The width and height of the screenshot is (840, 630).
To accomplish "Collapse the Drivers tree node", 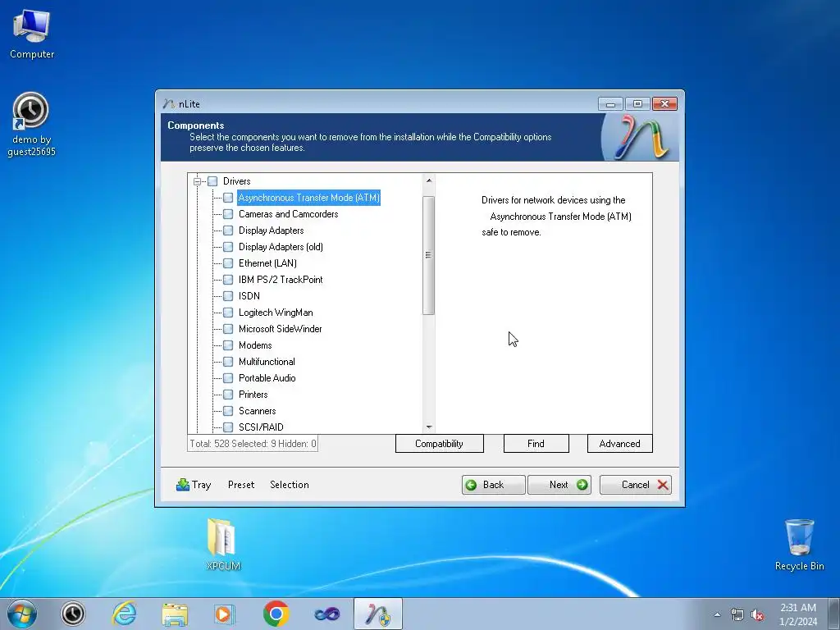I will click(197, 181).
